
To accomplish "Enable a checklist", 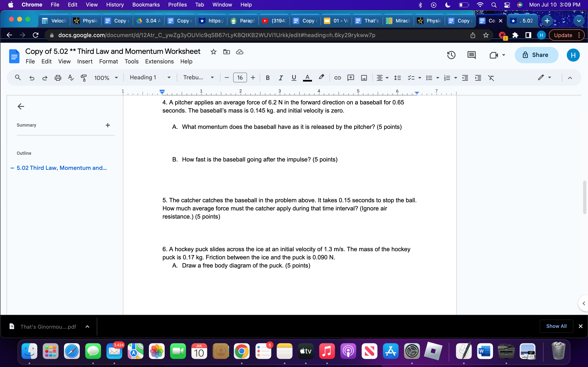I will pos(411,78).
